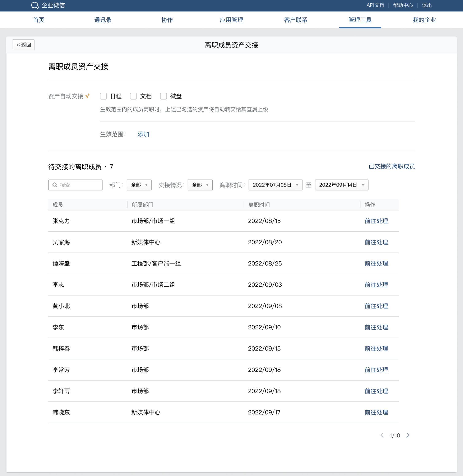Image resolution: width=463 pixels, height=476 pixels.
Task: Click the search magnifier icon
Action: pos(55,185)
